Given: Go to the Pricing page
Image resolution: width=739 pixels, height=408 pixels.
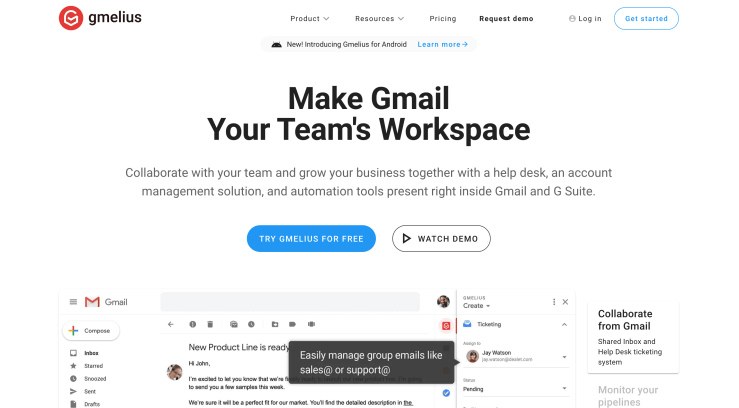Looking at the screenshot, I should (443, 18).
